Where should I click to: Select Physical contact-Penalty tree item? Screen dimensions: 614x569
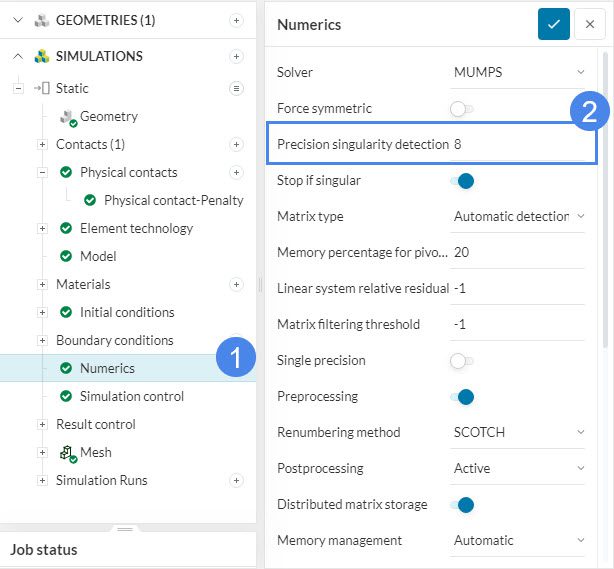click(x=173, y=200)
